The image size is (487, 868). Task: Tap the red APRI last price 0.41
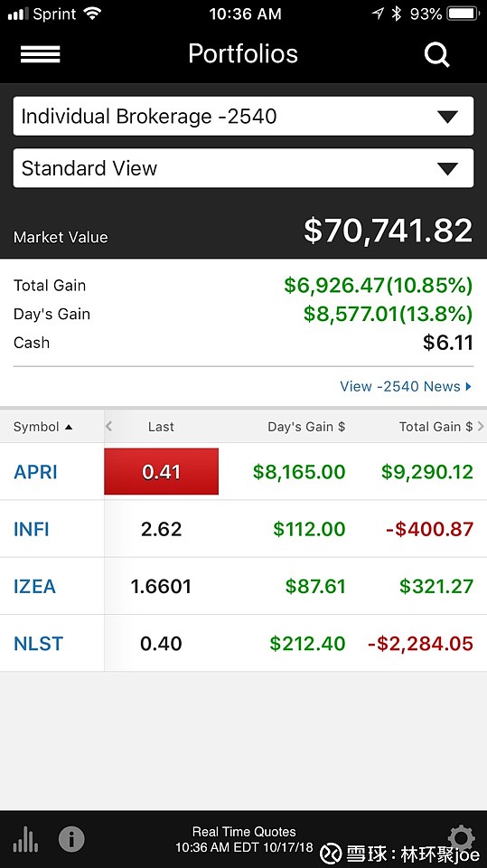click(161, 472)
